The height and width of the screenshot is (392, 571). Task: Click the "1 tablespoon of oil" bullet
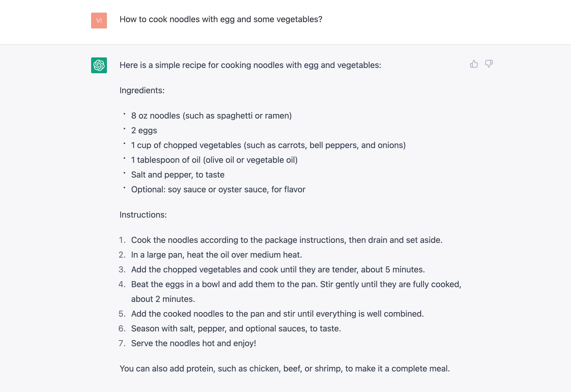point(214,160)
